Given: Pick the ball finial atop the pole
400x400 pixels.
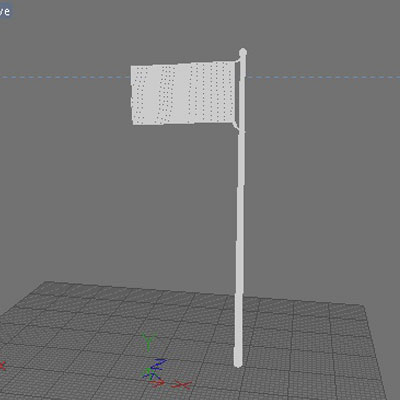Looking at the screenshot, I should click(243, 52).
